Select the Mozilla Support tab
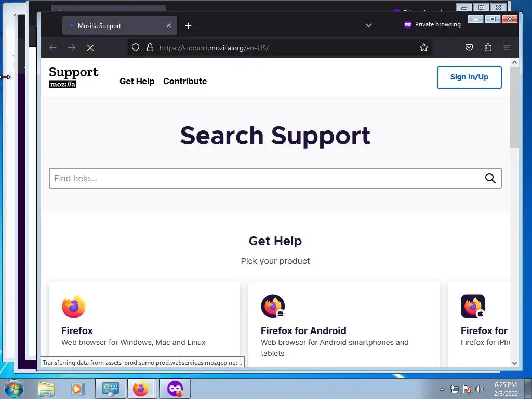 click(x=119, y=25)
